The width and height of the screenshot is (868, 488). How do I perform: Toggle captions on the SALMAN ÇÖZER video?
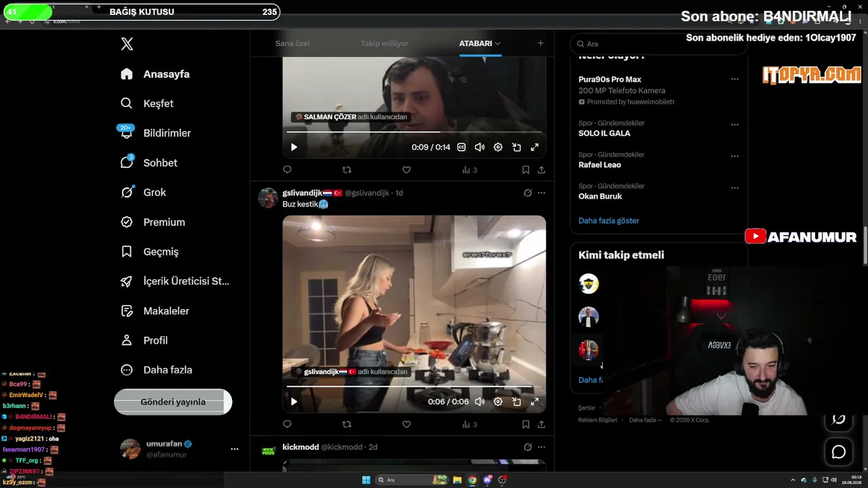[x=461, y=147]
